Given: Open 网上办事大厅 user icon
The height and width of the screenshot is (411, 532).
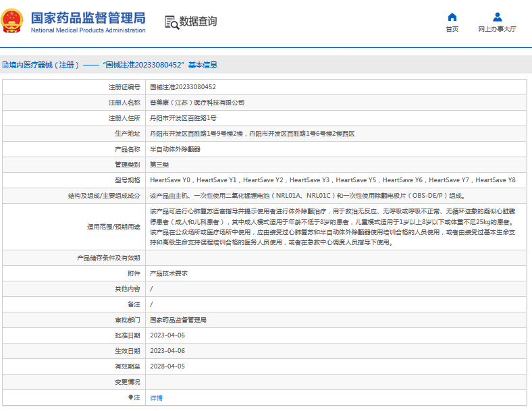Looking at the screenshot, I should [x=497, y=17].
